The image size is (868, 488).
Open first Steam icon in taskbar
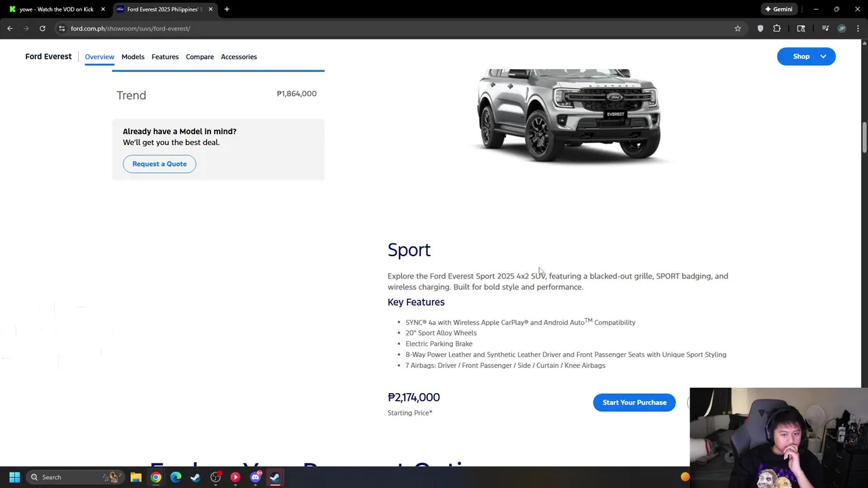click(195, 477)
